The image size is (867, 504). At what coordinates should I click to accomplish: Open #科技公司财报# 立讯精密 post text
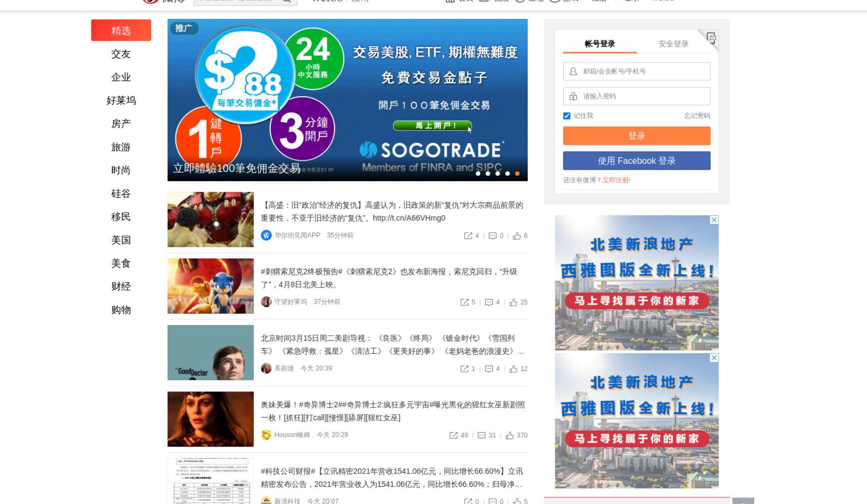coord(392,478)
